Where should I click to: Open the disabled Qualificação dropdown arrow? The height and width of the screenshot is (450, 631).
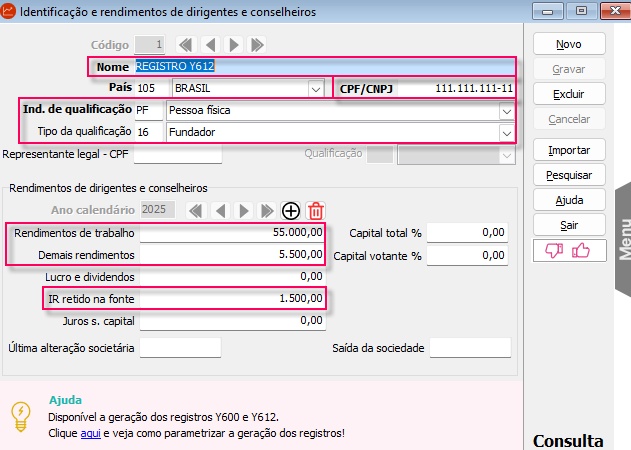[507, 155]
